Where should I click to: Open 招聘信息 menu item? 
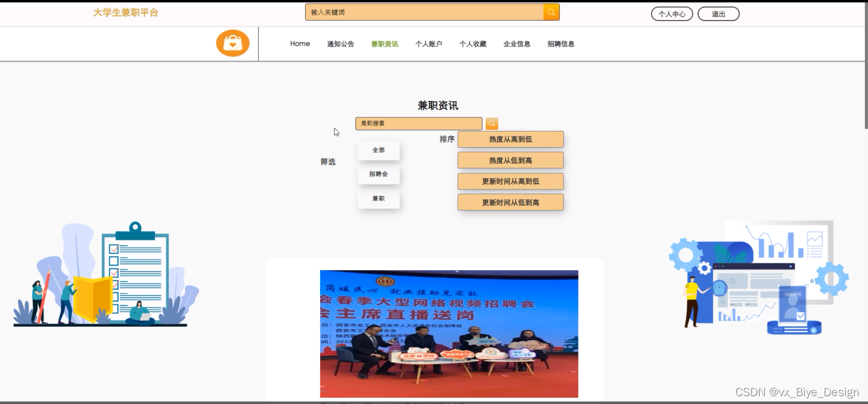click(x=561, y=44)
